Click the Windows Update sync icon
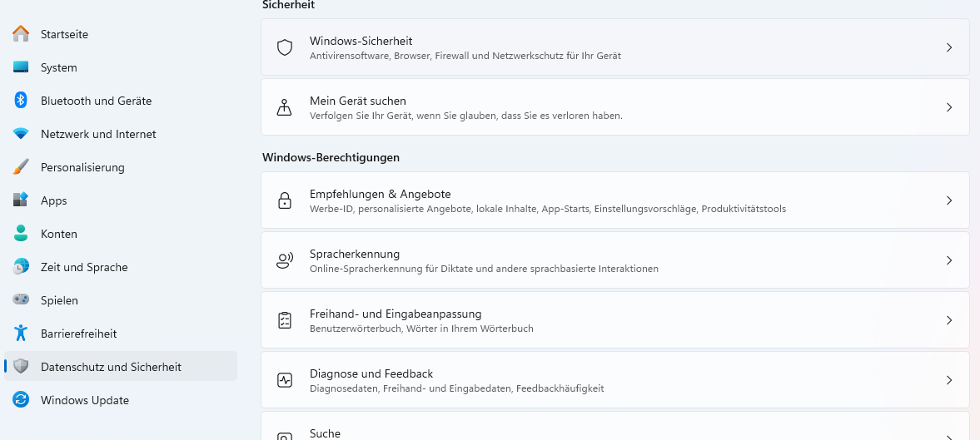This screenshot has width=980, height=440. click(x=21, y=400)
